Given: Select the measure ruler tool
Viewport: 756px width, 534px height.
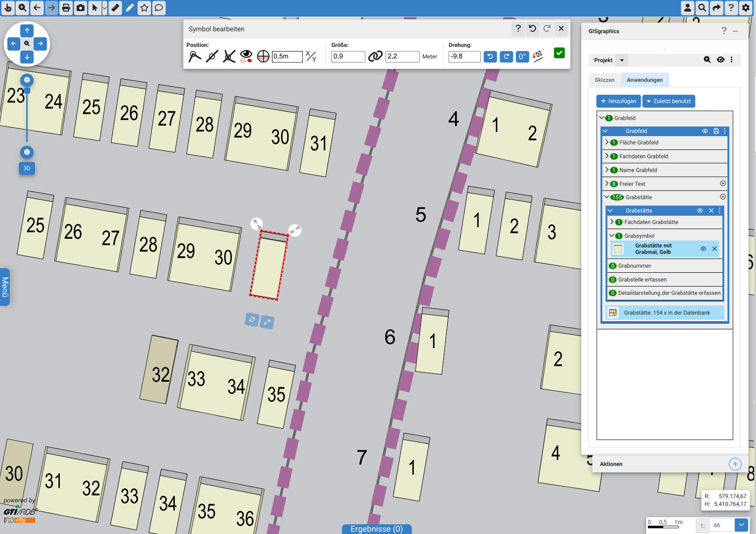Looking at the screenshot, I should (x=115, y=8).
